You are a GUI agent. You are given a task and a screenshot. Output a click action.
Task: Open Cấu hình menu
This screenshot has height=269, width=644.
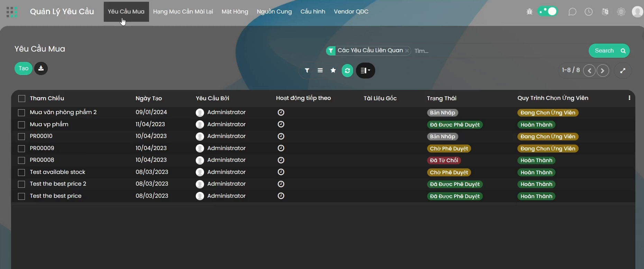tap(313, 12)
